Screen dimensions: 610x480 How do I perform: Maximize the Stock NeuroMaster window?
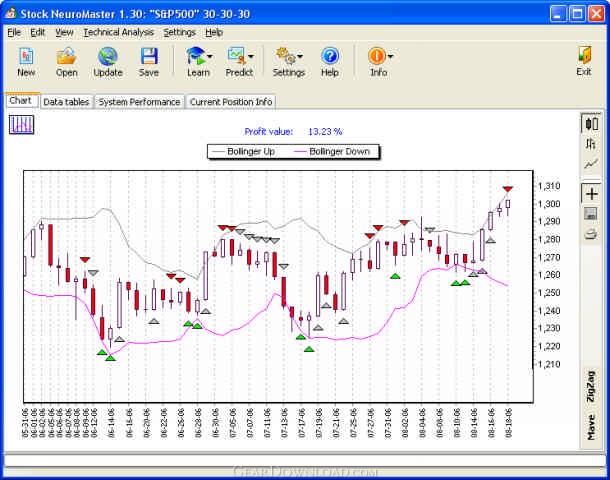pos(578,14)
